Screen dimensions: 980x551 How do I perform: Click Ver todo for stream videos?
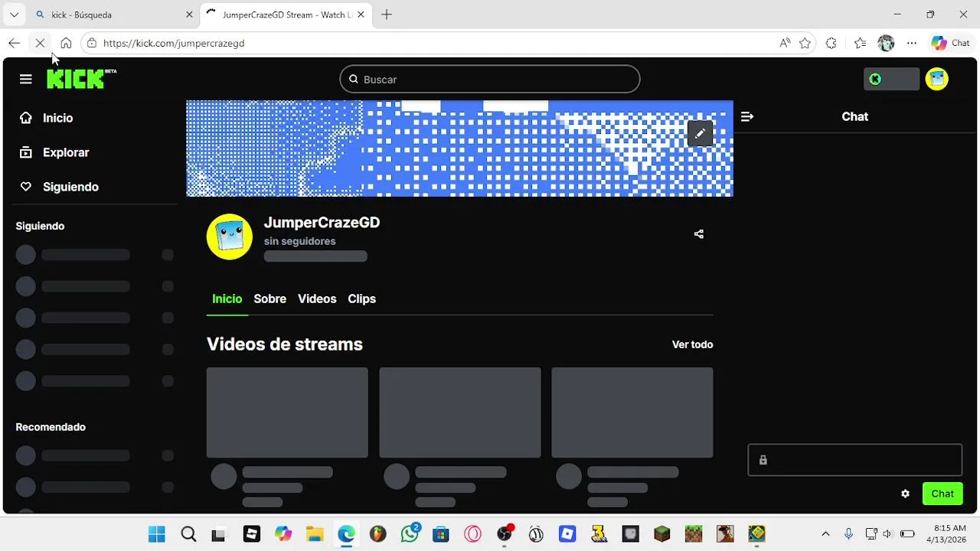pyautogui.click(x=692, y=344)
